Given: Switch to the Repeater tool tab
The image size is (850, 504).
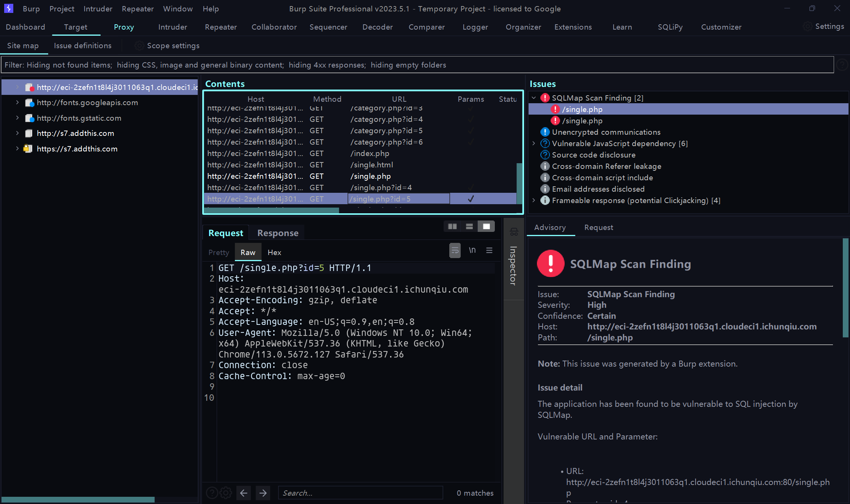Looking at the screenshot, I should pyautogui.click(x=221, y=27).
